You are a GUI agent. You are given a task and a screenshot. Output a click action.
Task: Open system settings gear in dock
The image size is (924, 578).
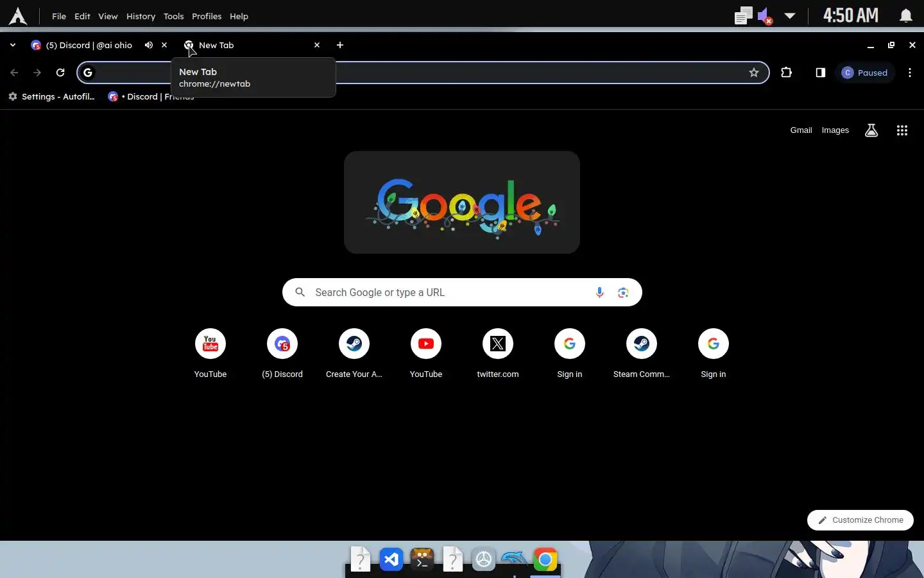[x=484, y=560]
